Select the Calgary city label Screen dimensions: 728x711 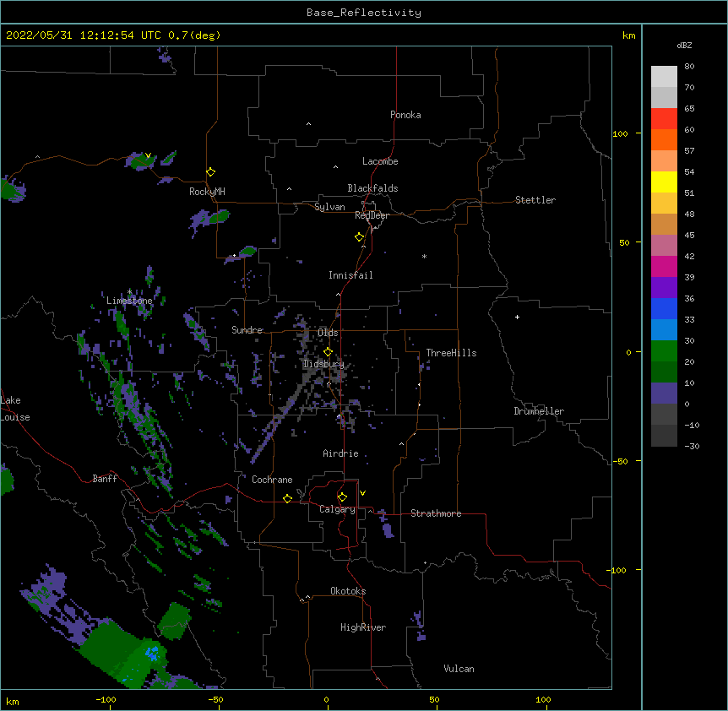(x=337, y=509)
